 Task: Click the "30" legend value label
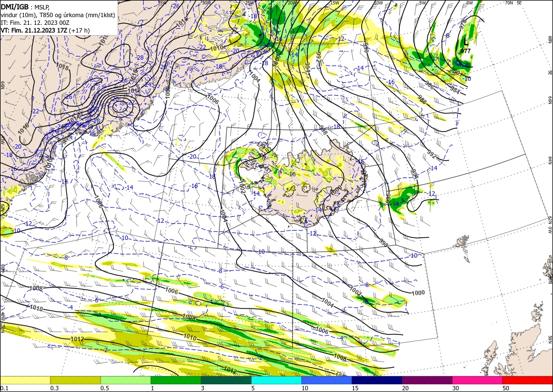pyautogui.click(x=456, y=388)
